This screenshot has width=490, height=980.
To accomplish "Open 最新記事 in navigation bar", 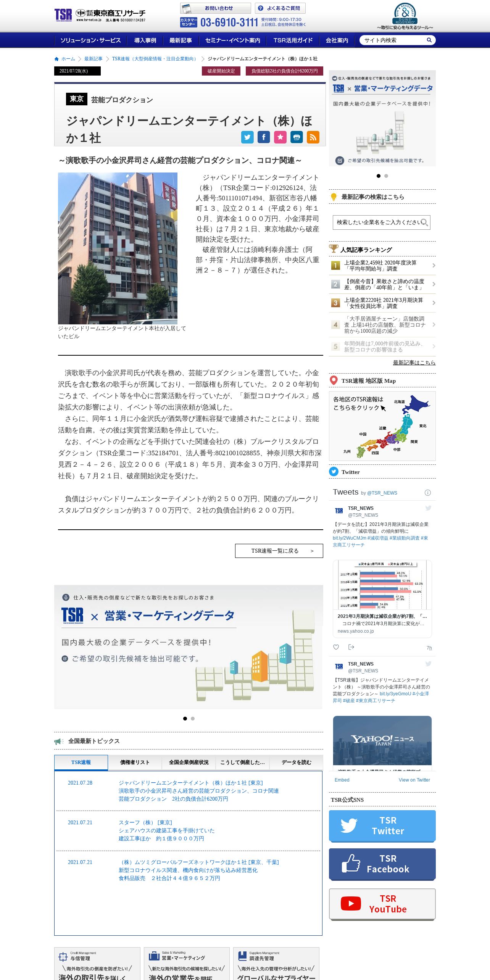I will coord(181,40).
